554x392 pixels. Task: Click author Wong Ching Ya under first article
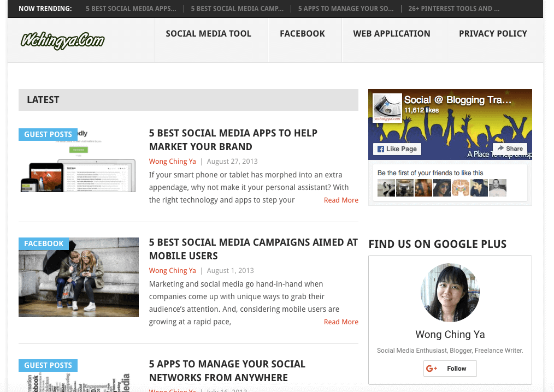tap(173, 162)
